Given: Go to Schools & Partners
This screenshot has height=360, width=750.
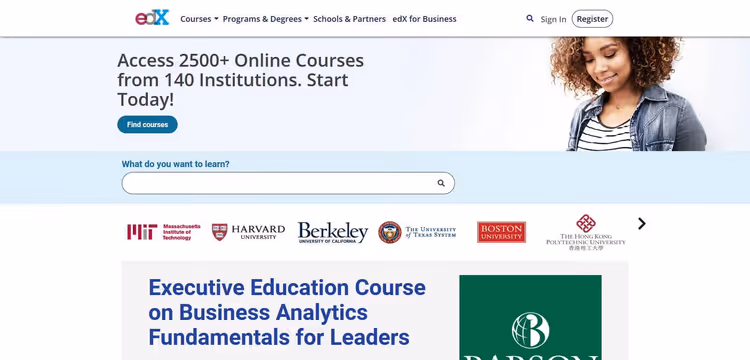Looking at the screenshot, I should 349,19.
